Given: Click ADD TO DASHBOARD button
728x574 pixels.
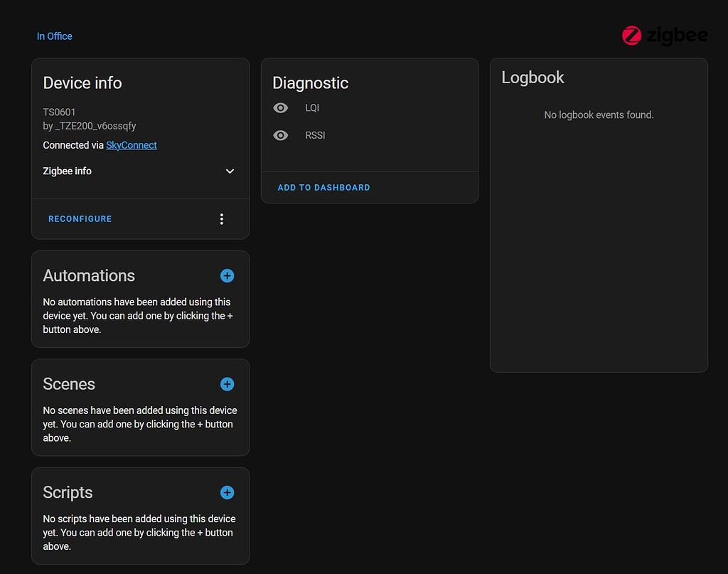Looking at the screenshot, I should [x=323, y=188].
